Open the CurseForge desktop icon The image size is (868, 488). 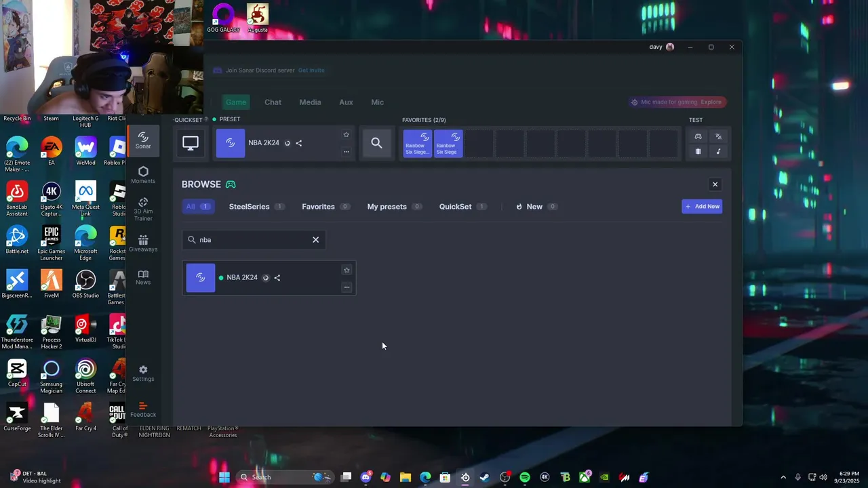(17, 417)
